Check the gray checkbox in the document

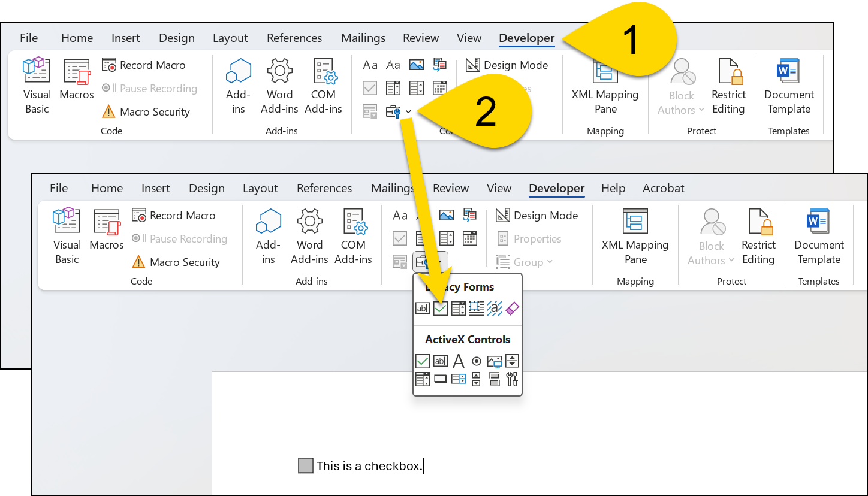(306, 465)
